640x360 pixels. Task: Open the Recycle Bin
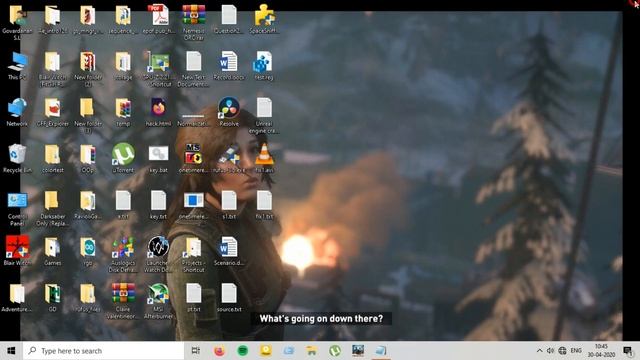click(17, 158)
